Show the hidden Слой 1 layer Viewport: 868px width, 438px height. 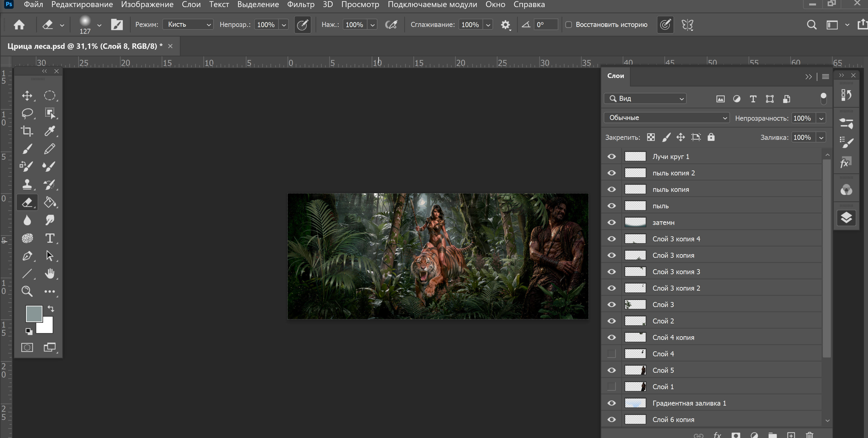point(611,386)
